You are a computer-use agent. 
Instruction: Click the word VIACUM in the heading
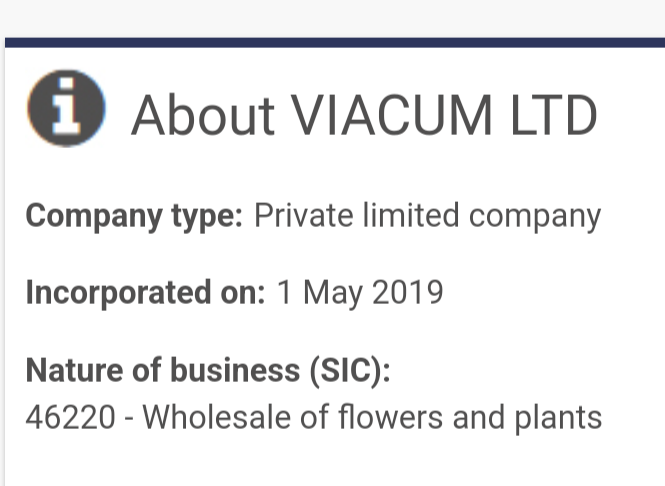tap(391, 116)
